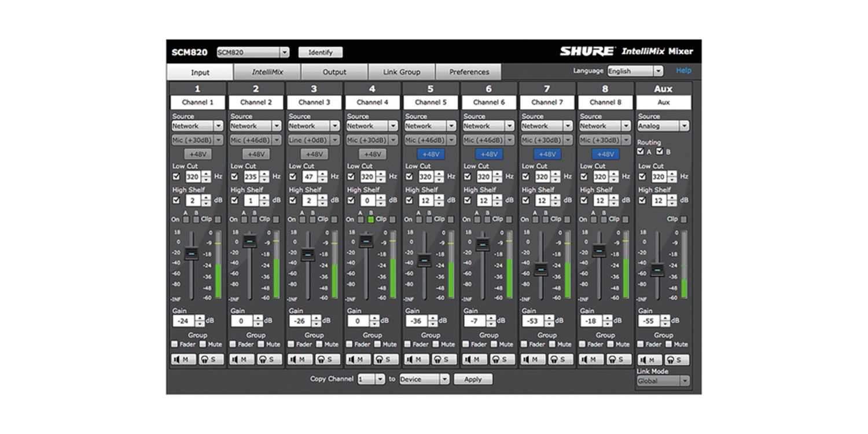Open the Copy Channel number dropdown
The width and height of the screenshot is (868, 434).
tap(371, 380)
